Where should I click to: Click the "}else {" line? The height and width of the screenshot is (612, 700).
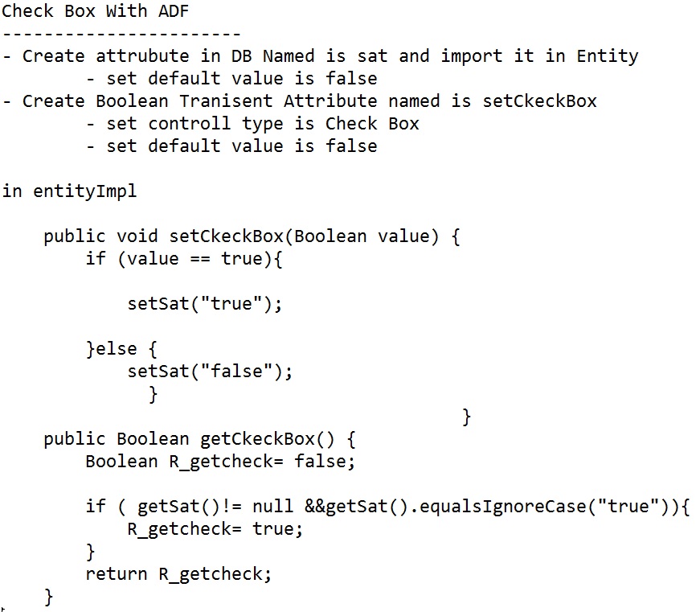click(122, 349)
